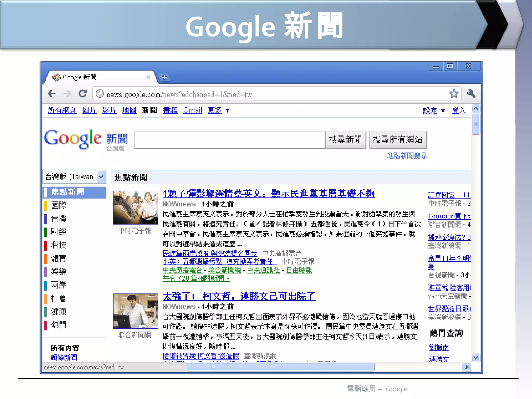Open the 圖片 link in top bar
The width and height of the screenshot is (532, 399).
(89, 110)
